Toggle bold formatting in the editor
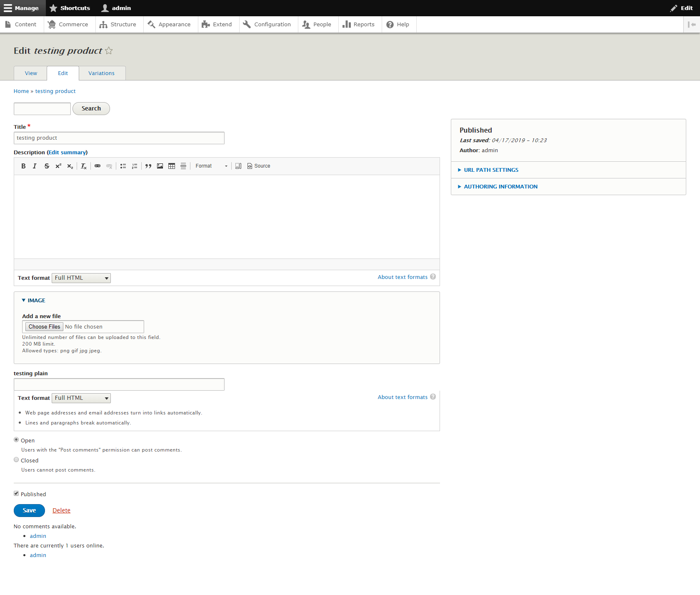This screenshot has width=700, height=595. (23, 166)
